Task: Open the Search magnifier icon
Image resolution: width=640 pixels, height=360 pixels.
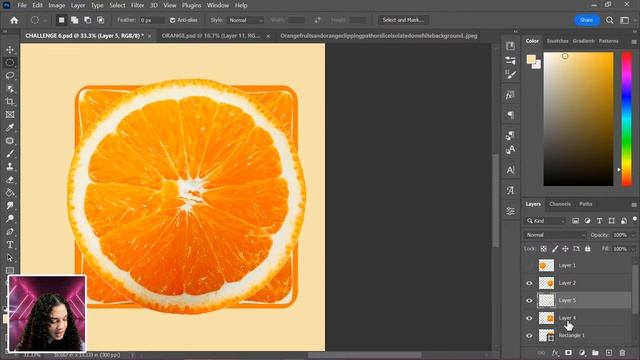Action: (x=609, y=20)
